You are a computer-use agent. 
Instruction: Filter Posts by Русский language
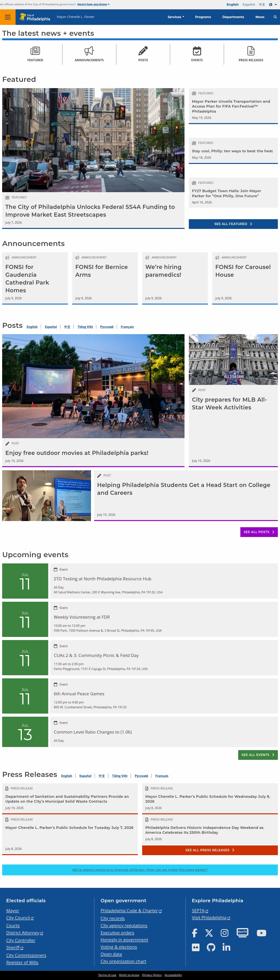coord(107,327)
